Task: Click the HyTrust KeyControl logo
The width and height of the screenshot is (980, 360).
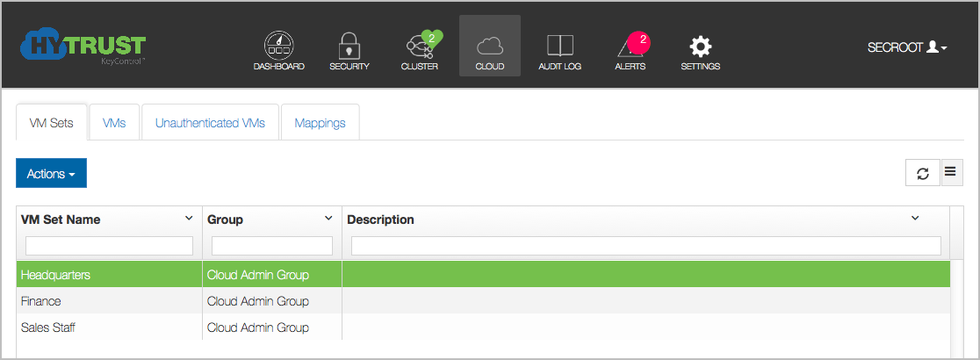Action: (83, 47)
